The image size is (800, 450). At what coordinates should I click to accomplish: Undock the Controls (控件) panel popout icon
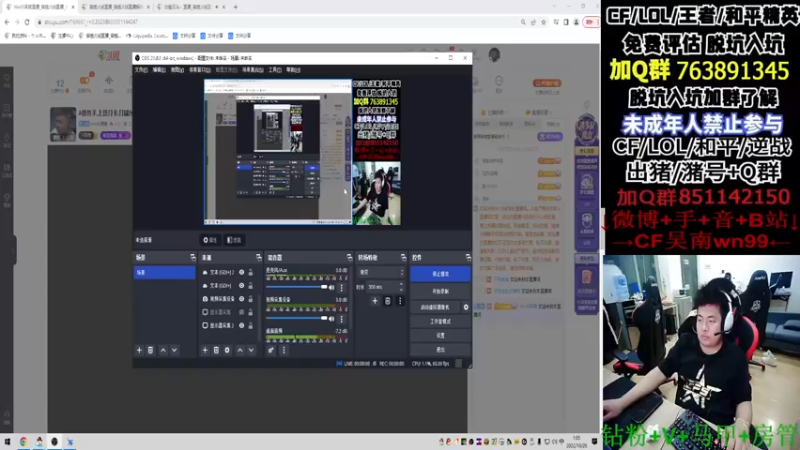(468, 258)
